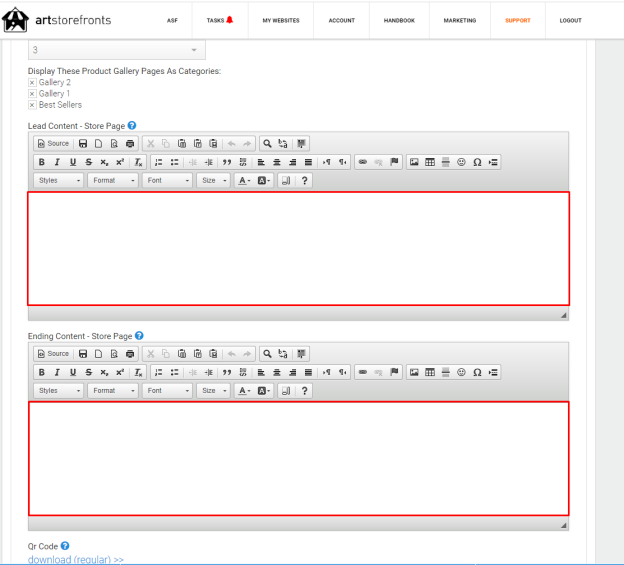Open the Styles dropdown in the Lead Content editor
The height and width of the screenshot is (565, 624).
[x=58, y=181]
